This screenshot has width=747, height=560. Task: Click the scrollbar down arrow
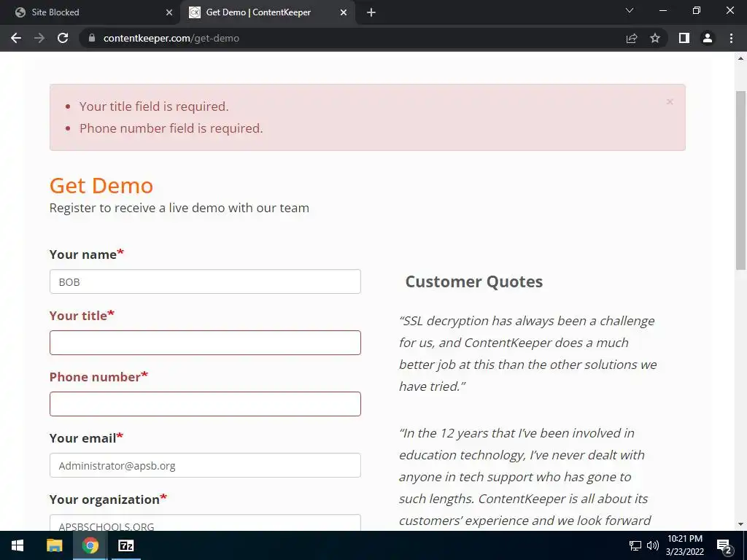tap(741, 524)
